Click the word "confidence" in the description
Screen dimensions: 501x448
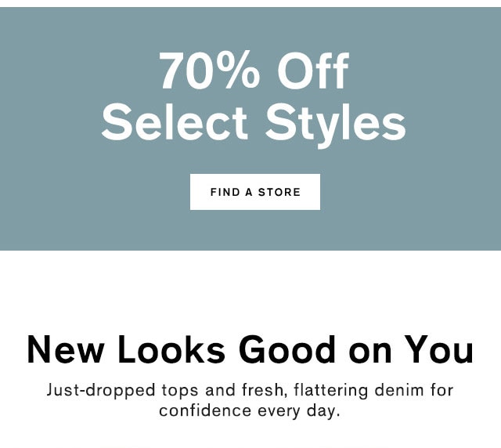198,410
